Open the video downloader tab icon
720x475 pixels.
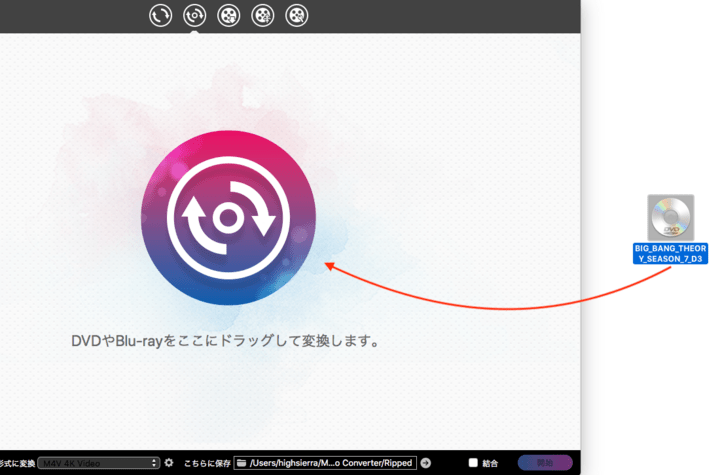pos(229,14)
